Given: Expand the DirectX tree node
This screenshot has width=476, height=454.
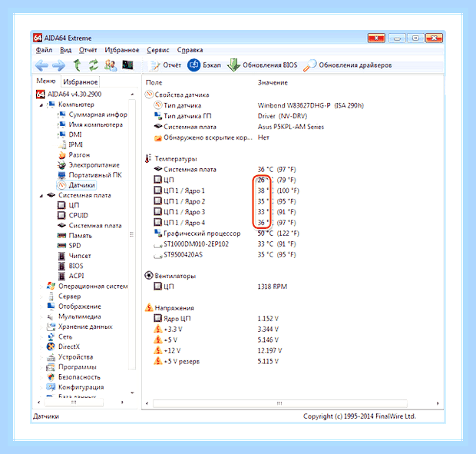Looking at the screenshot, I should point(41,346).
